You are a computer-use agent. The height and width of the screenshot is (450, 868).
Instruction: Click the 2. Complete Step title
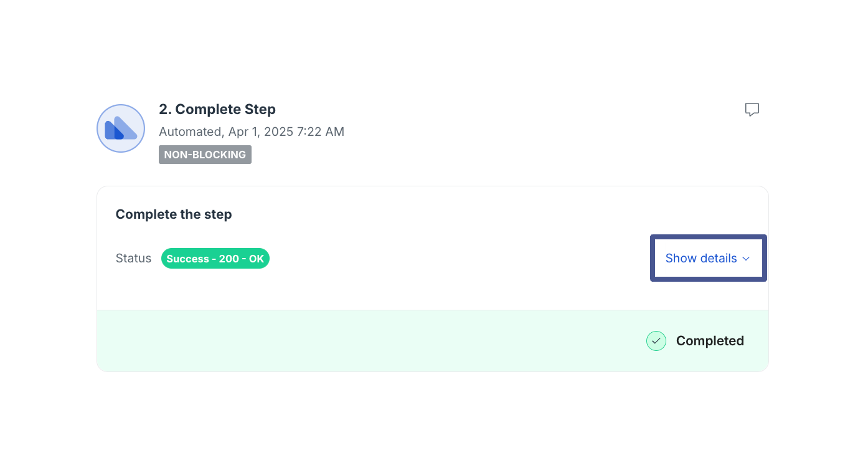click(x=217, y=109)
